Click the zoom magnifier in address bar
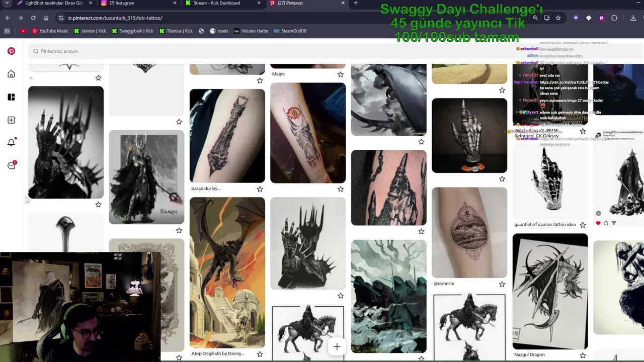 pos(535,18)
